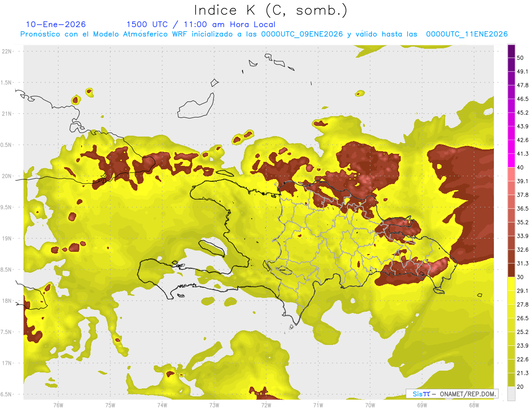Click the colorbar value '43.9'
532x411 pixels.
523,126
